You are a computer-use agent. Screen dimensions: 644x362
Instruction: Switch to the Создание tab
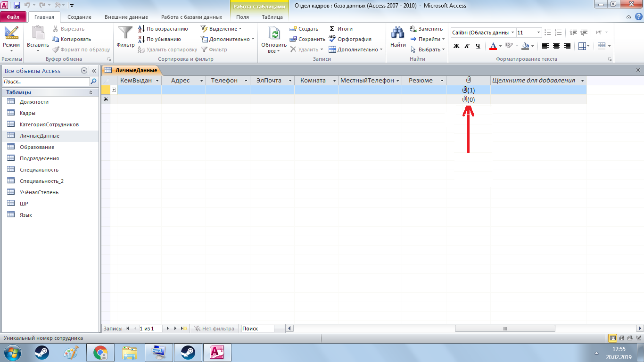click(x=79, y=17)
